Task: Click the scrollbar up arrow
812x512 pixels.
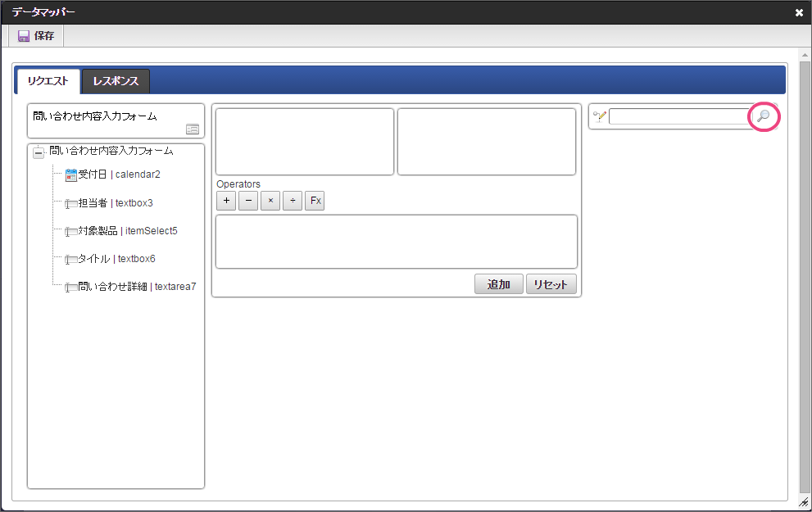Action: [805, 54]
